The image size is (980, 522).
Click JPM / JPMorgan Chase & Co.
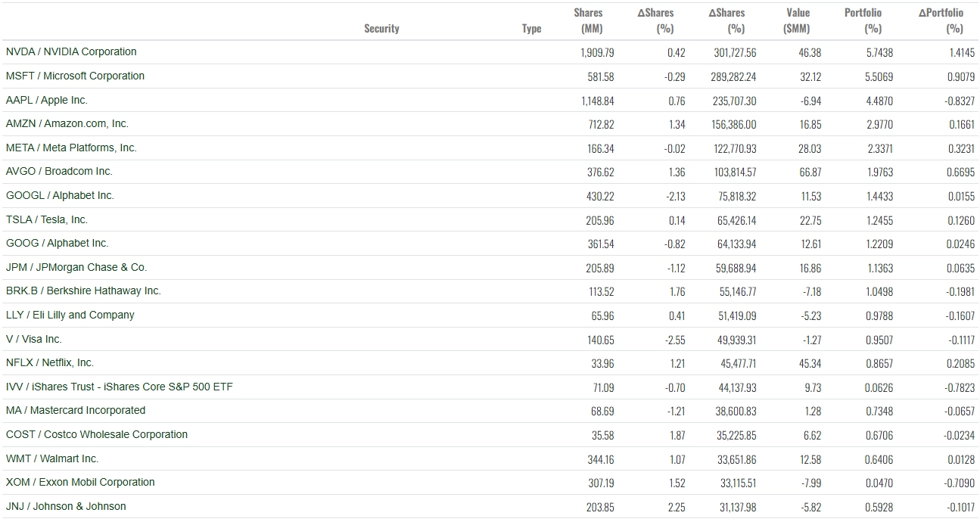pyautogui.click(x=76, y=268)
